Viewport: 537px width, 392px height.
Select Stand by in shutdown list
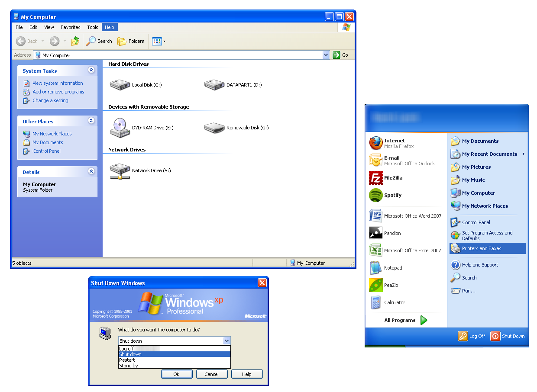click(175, 366)
